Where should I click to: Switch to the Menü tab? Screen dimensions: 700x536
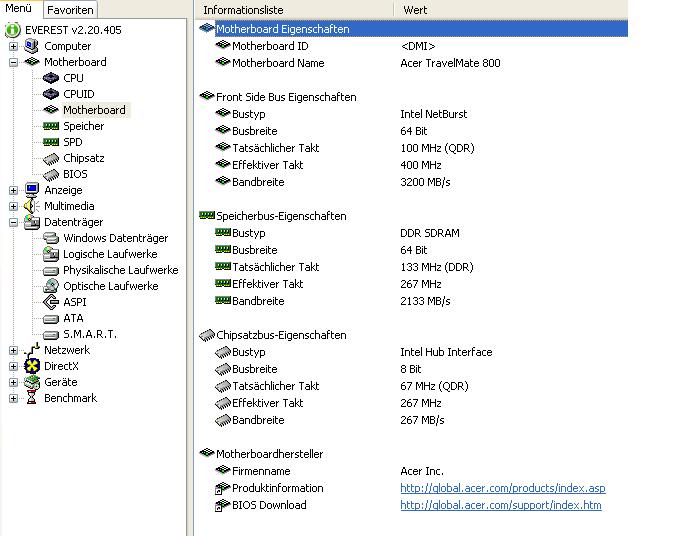click(x=19, y=9)
